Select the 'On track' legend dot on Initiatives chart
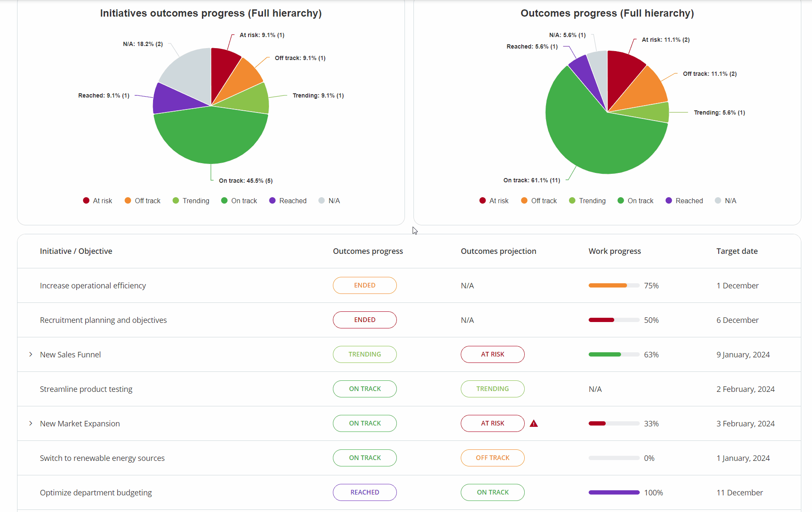The width and height of the screenshot is (812, 512). pyautogui.click(x=224, y=201)
